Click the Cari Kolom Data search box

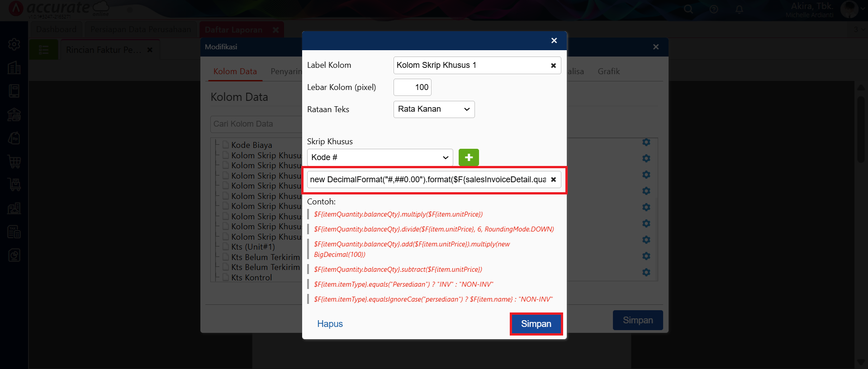pos(256,124)
